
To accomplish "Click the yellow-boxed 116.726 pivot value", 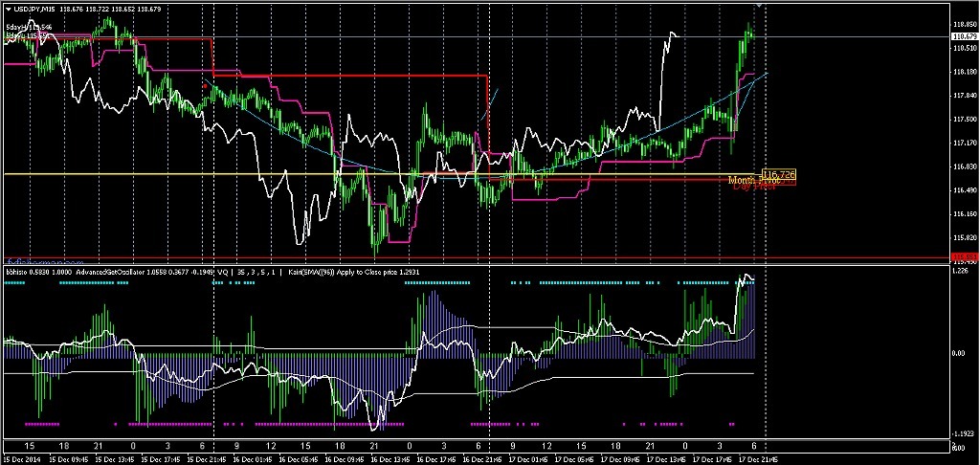I will (x=779, y=175).
